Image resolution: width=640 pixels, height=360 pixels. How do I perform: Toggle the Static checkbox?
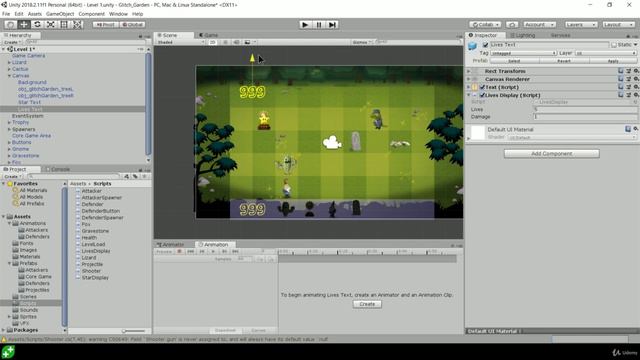(x=614, y=45)
